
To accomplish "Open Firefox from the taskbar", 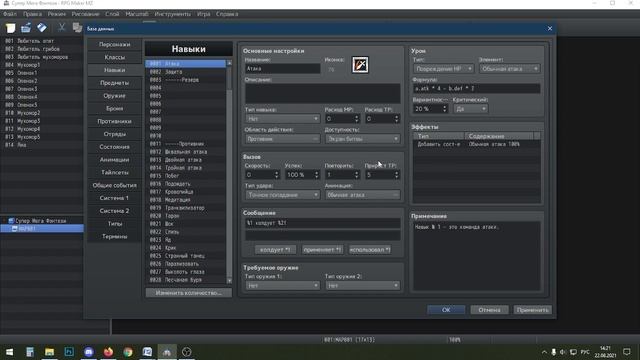I will pos(108,352).
